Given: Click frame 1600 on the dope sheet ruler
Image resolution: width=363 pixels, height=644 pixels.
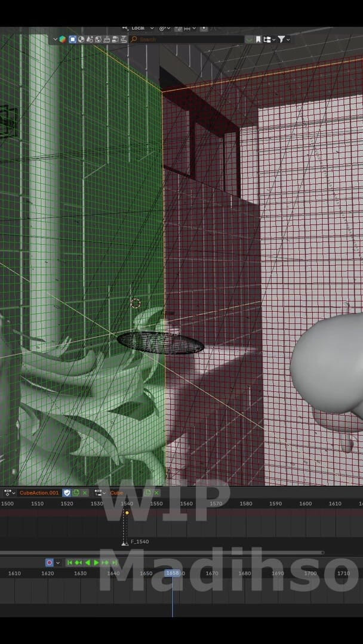Looking at the screenshot, I should click(x=305, y=503).
